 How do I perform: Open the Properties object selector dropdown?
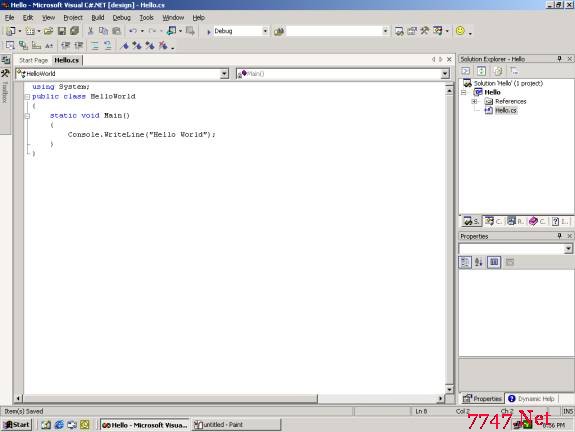(x=568, y=249)
